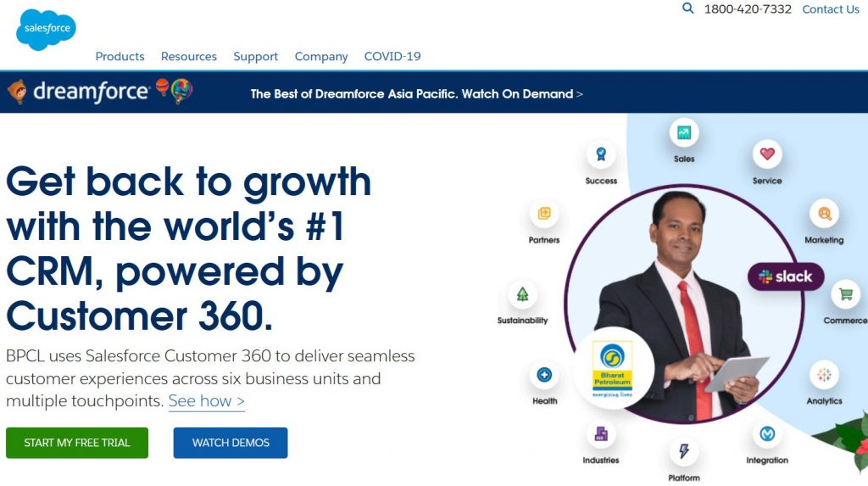Open the COVID-19 menu item
Image resolution: width=868 pixels, height=486 pixels.
pyautogui.click(x=392, y=57)
